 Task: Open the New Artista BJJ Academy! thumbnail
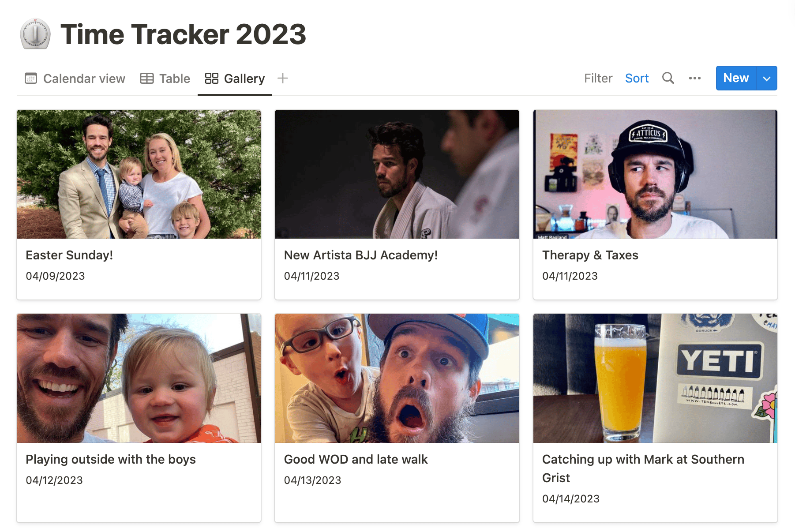pos(397,174)
